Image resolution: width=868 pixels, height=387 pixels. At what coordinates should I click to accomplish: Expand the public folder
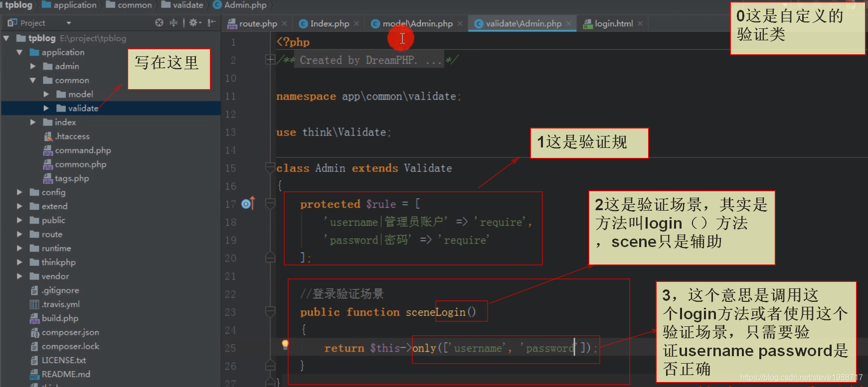[20, 220]
